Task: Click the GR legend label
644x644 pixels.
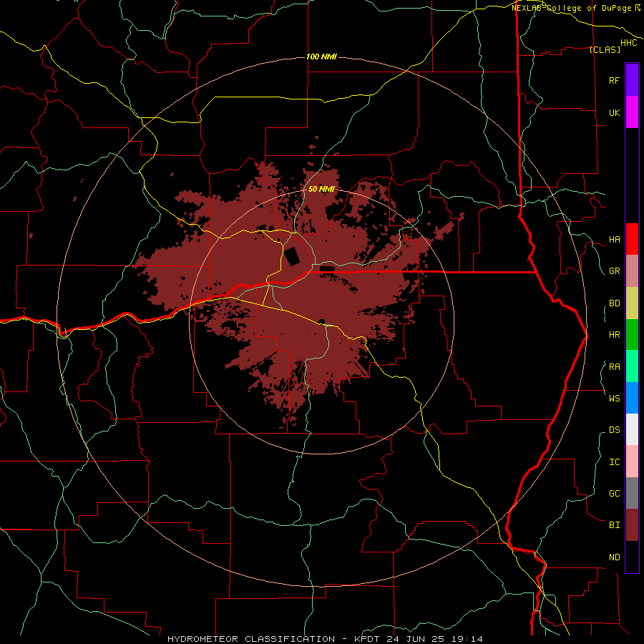Action: tap(614, 271)
